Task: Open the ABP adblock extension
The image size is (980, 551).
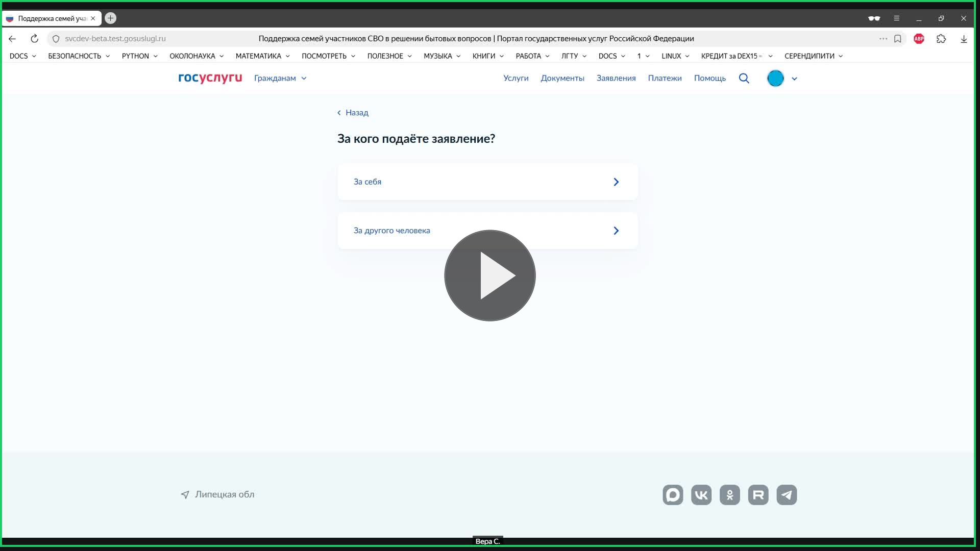Action: tap(919, 39)
